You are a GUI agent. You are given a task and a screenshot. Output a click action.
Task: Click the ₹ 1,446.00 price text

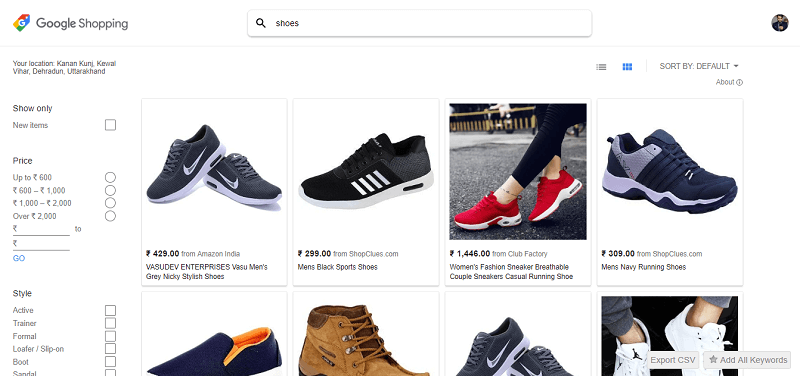(470, 254)
